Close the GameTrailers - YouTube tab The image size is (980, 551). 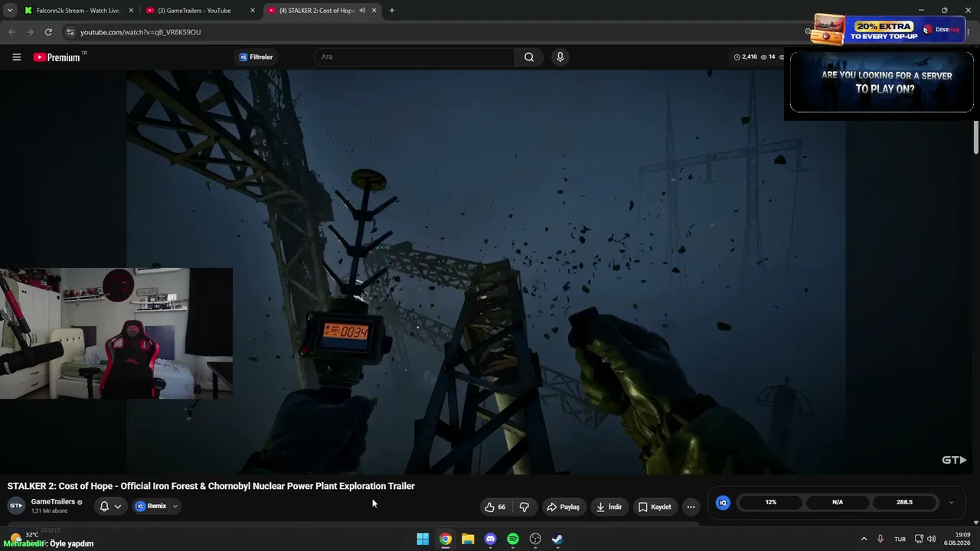253,11
